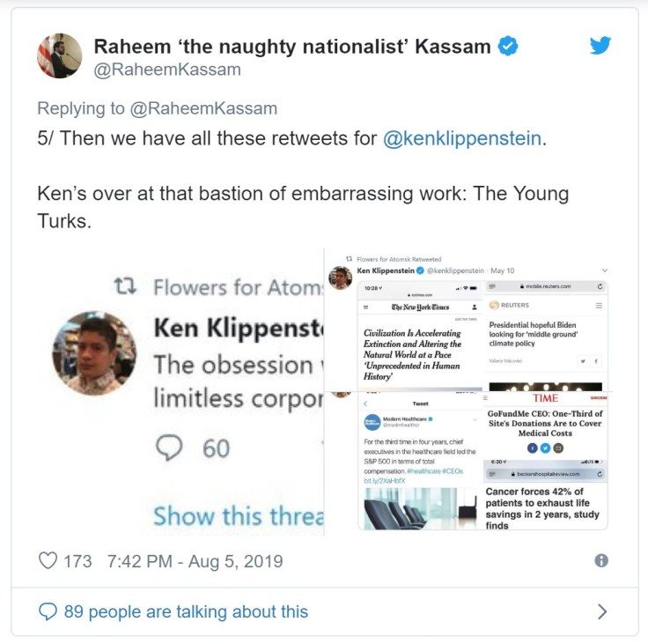The width and height of the screenshot is (648, 644).
Task: Click the Twitter bird logo
Action: (x=600, y=46)
